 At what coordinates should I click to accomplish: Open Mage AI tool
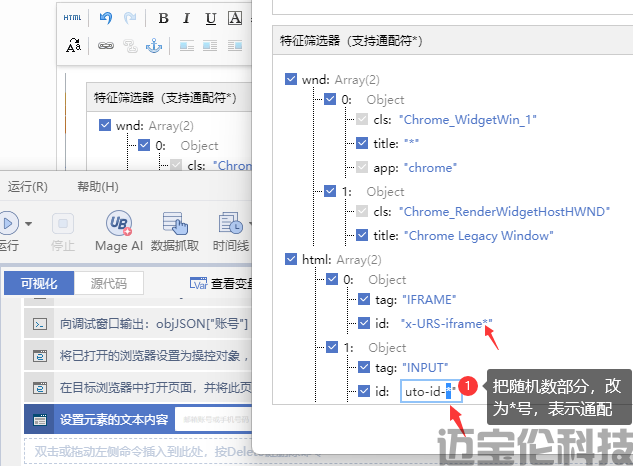(119, 231)
